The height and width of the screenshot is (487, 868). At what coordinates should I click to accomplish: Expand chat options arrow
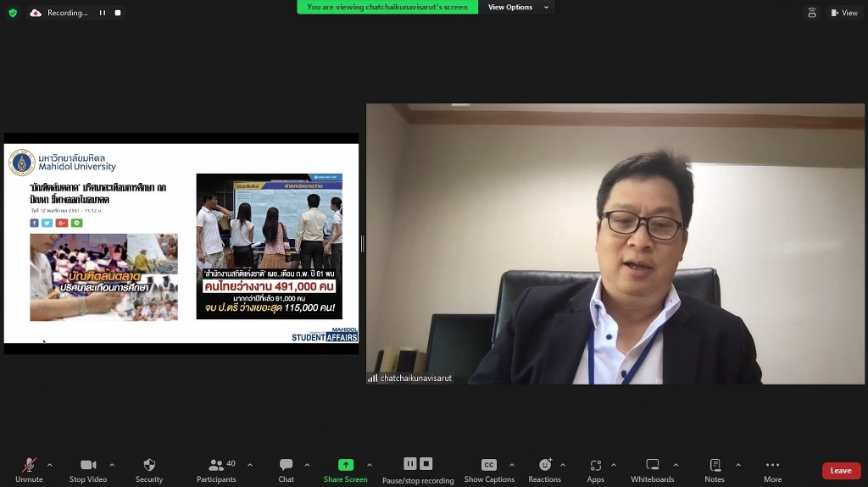(x=307, y=465)
